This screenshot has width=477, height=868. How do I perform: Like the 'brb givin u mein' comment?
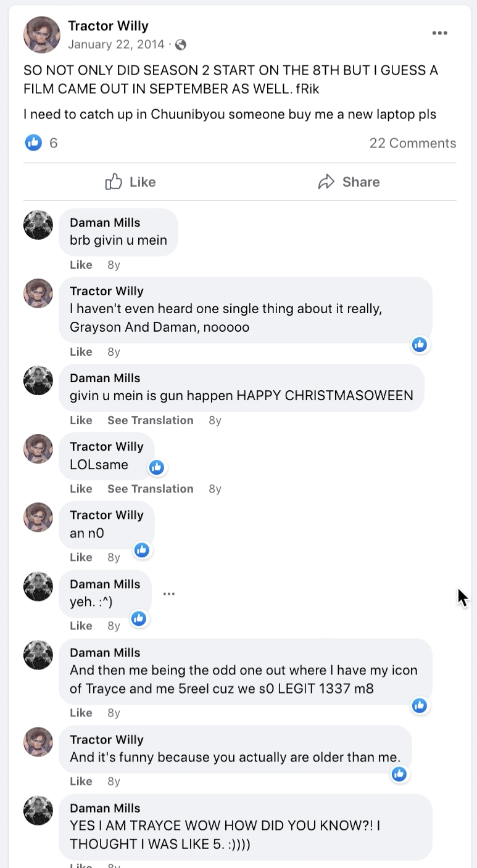point(81,265)
